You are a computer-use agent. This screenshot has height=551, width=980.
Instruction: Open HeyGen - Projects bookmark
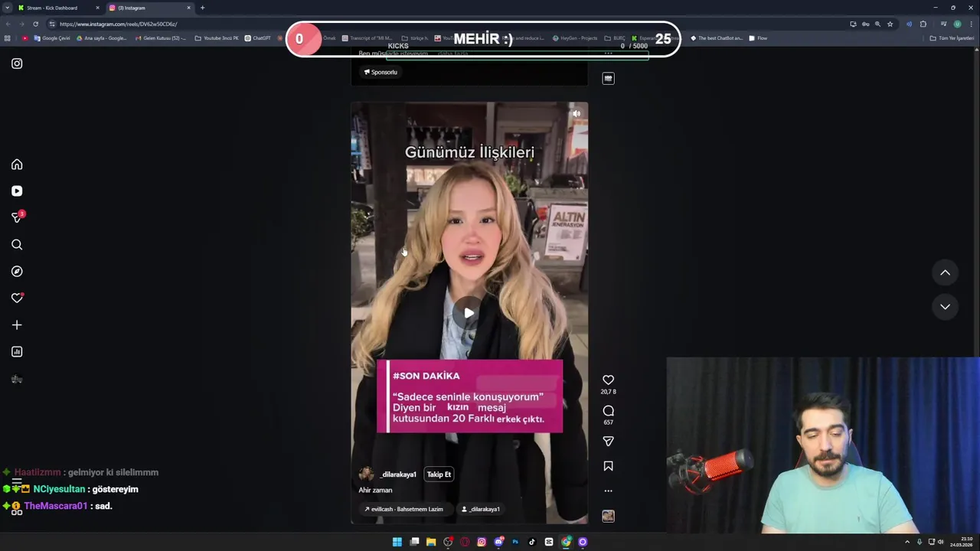574,38
